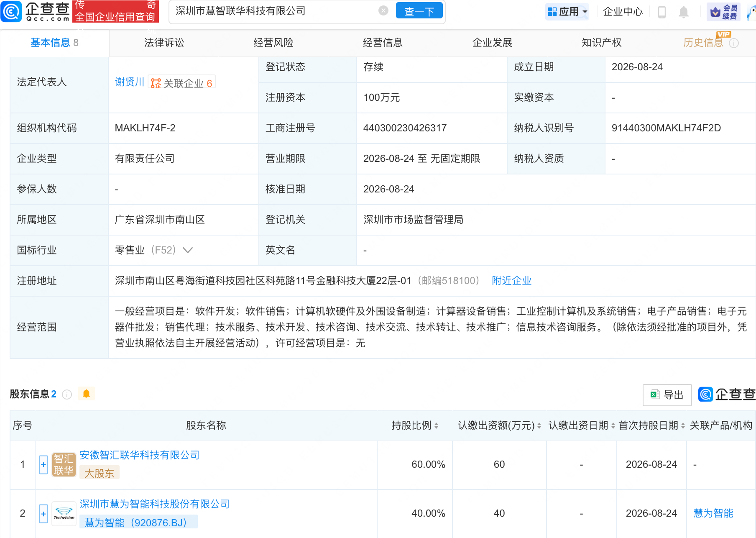This screenshot has width=756, height=538.
Task: Click 营业期限 value 2026-08-24 至 无固定期限
Action: (421, 159)
